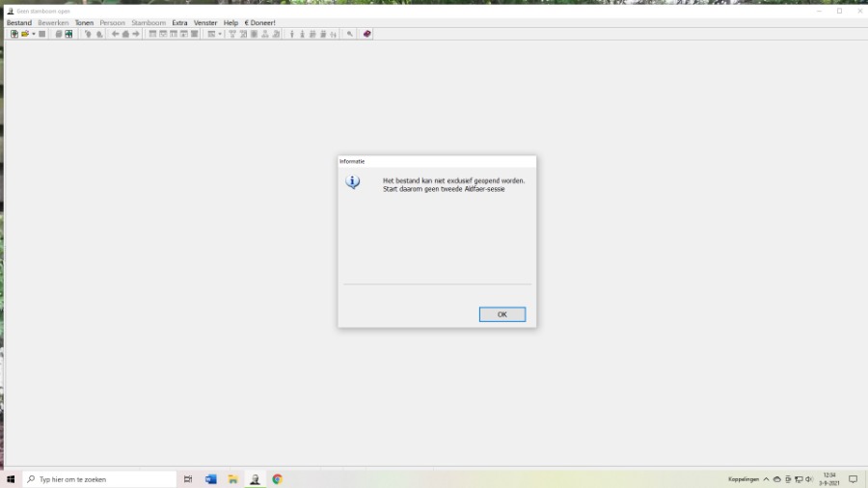Click OK in the Informatie dialog
This screenshot has width=868, height=488.
pyautogui.click(x=502, y=314)
